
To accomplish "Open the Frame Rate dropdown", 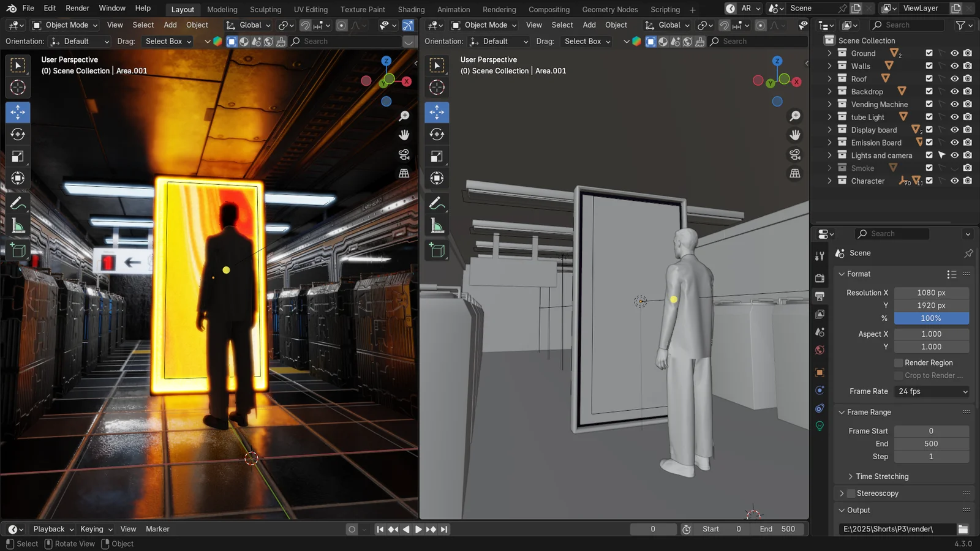I will [932, 392].
